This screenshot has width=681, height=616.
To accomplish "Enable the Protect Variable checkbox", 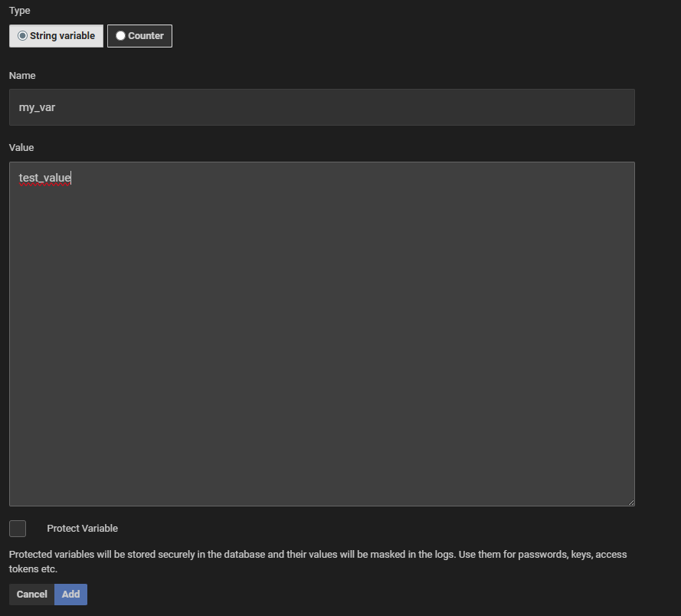I will pyautogui.click(x=17, y=528).
